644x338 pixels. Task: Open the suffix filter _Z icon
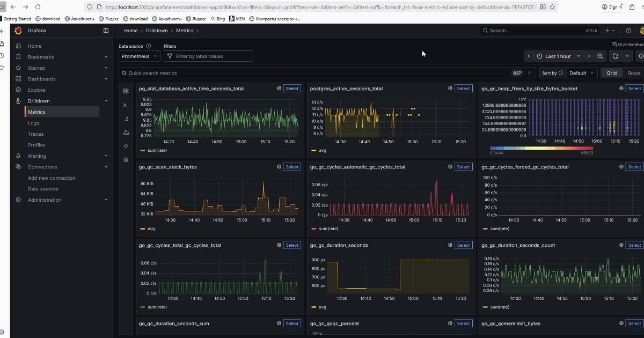click(126, 119)
